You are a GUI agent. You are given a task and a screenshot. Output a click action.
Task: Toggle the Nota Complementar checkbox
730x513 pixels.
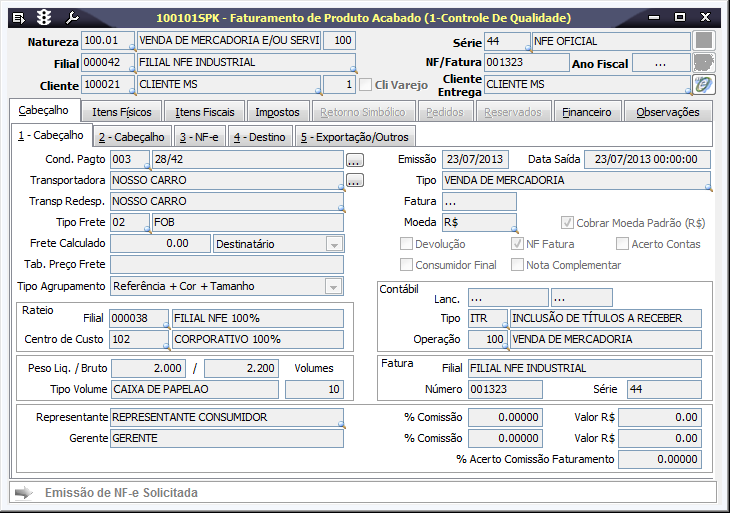(x=517, y=265)
